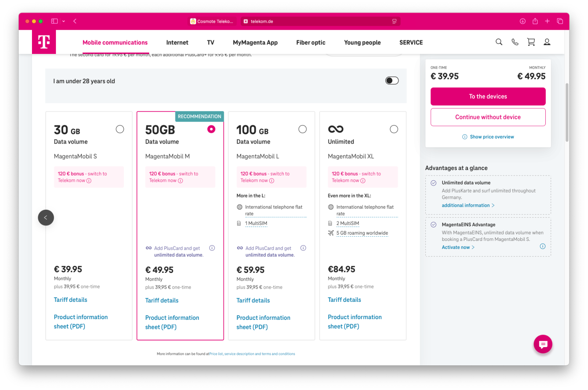The height and width of the screenshot is (390, 588).
Task: Open the TV menu
Action: coord(211,43)
